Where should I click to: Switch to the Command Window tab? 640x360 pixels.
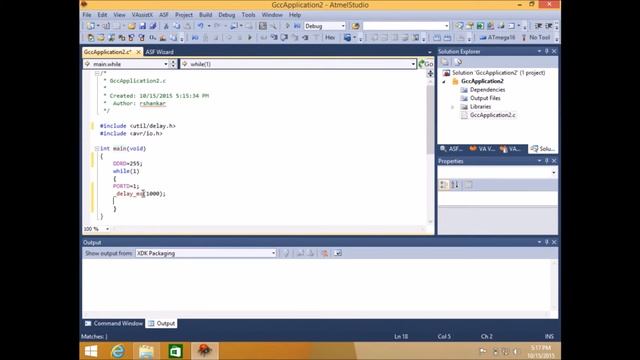click(x=114, y=323)
